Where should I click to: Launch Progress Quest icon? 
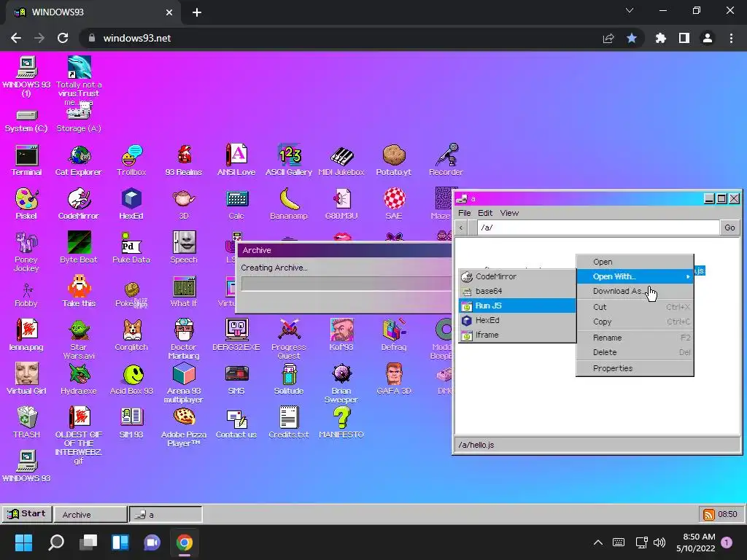point(289,339)
